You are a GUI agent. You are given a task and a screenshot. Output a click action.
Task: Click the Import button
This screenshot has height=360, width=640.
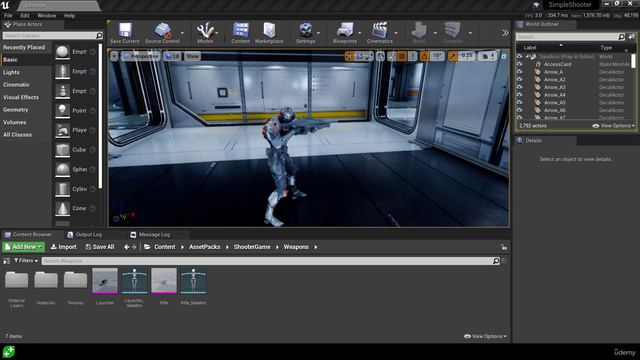[64, 247]
